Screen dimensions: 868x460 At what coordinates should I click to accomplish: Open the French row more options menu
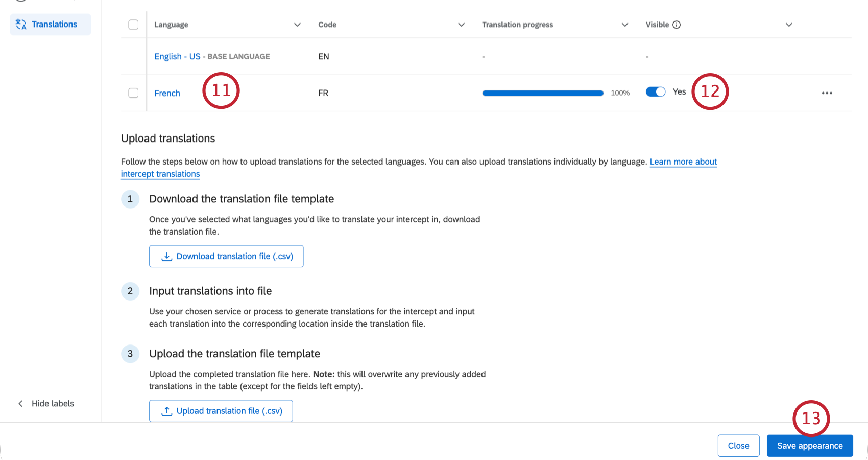click(x=827, y=93)
